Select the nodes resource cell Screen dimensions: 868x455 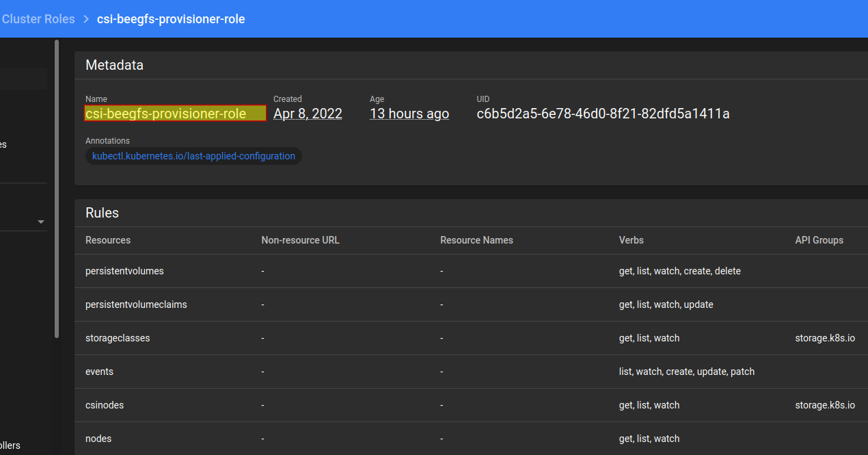(98, 439)
